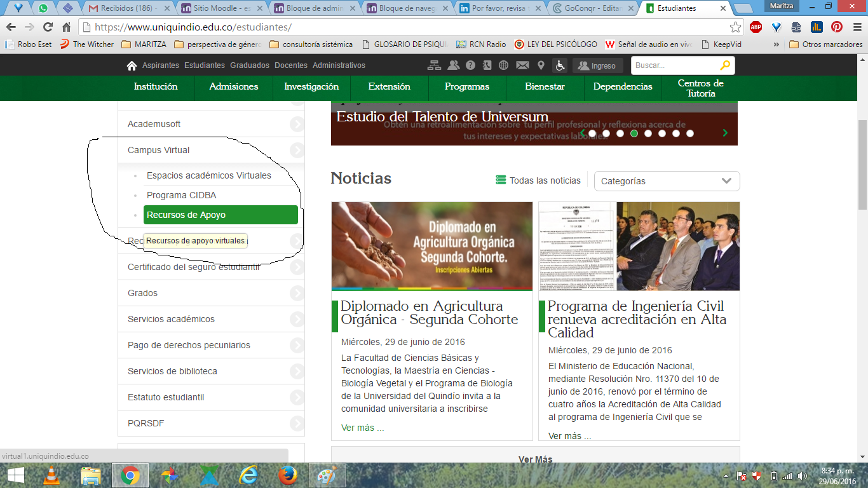Click the sitemap icon in the top bar
This screenshot has width=868, height=488.
pyautogui.click(x=434, y=65)
